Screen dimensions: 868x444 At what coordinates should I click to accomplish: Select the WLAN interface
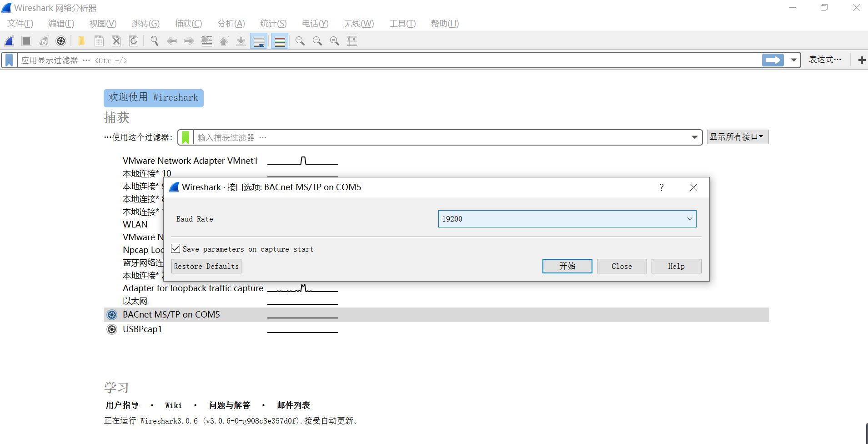[x=135, y=224]
